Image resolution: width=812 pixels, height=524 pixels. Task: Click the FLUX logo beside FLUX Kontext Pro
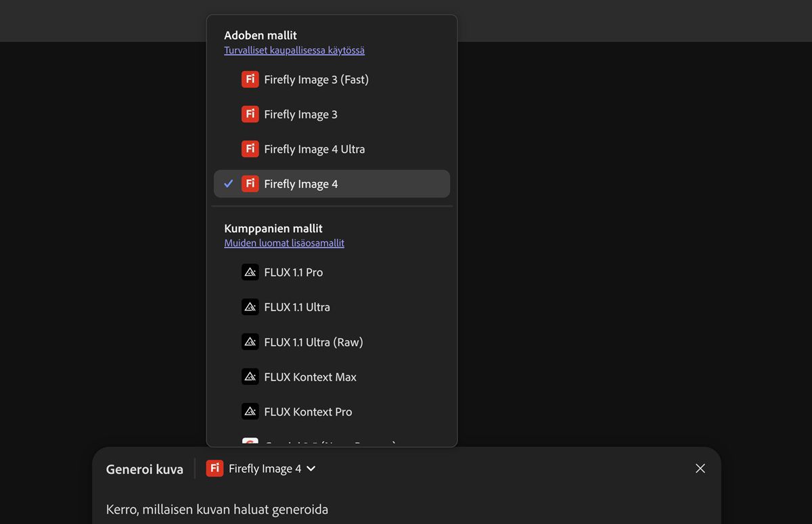click(250, 411)
